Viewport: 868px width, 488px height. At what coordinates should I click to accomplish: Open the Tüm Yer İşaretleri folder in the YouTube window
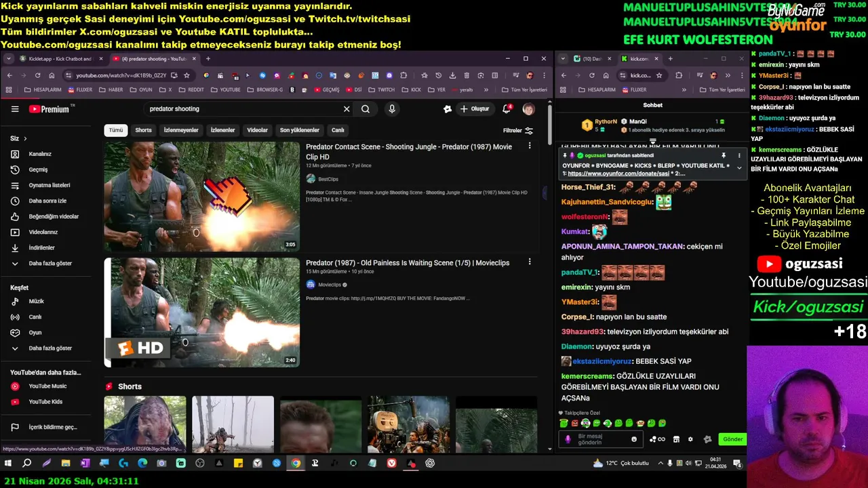click(524, 89)
